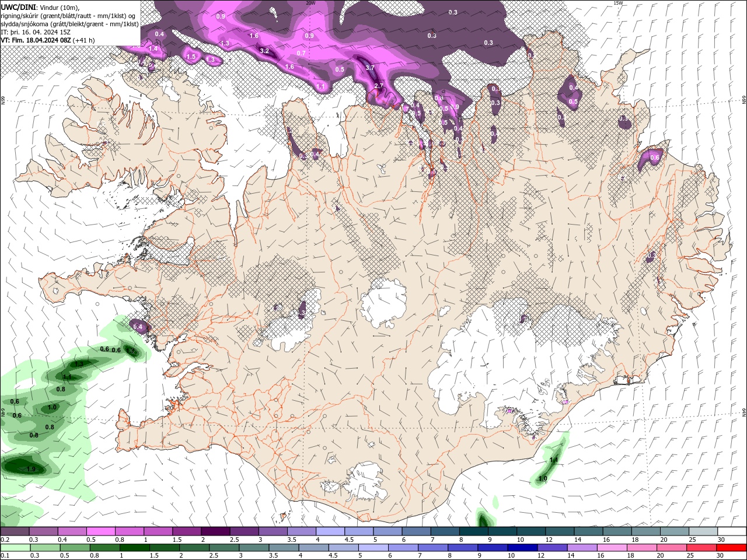Select bright pink snow swatch between 0.5 and 0.8
This screenshot has width=747, height=560.
[x=100, y=531]
